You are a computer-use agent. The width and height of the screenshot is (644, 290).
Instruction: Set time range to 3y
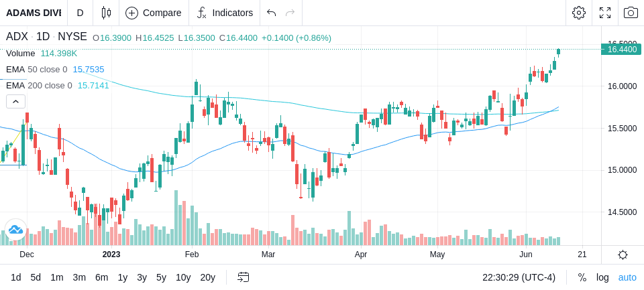pos(142,278)
